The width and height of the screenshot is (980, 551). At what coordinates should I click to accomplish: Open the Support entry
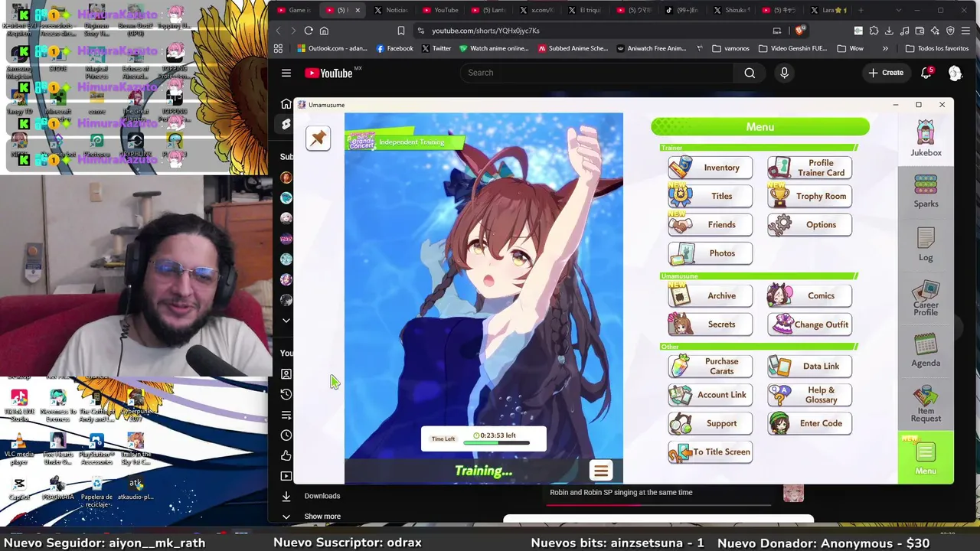[710, 423]
